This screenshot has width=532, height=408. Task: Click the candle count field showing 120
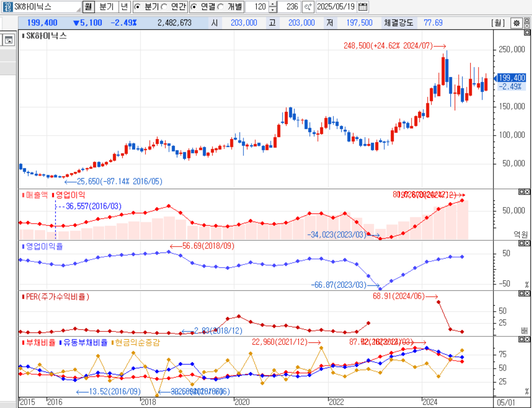(x=257, y=7)
